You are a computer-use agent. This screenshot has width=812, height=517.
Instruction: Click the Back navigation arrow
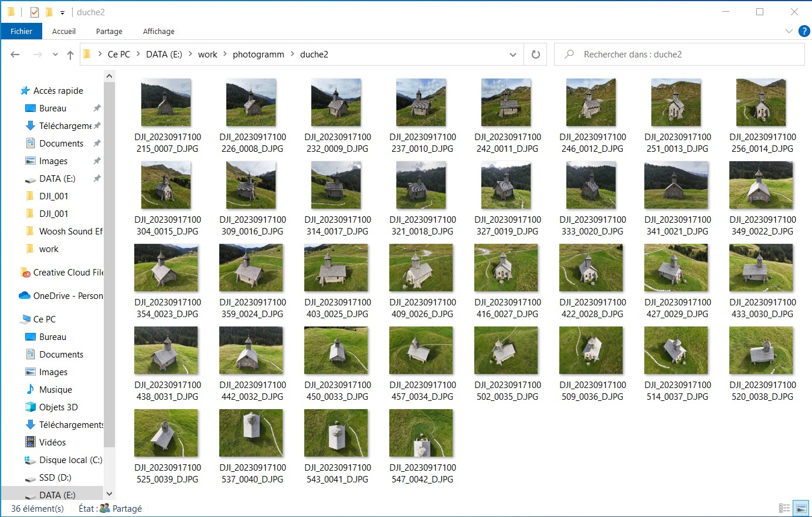pyautogui.click(x=15, y=55)
